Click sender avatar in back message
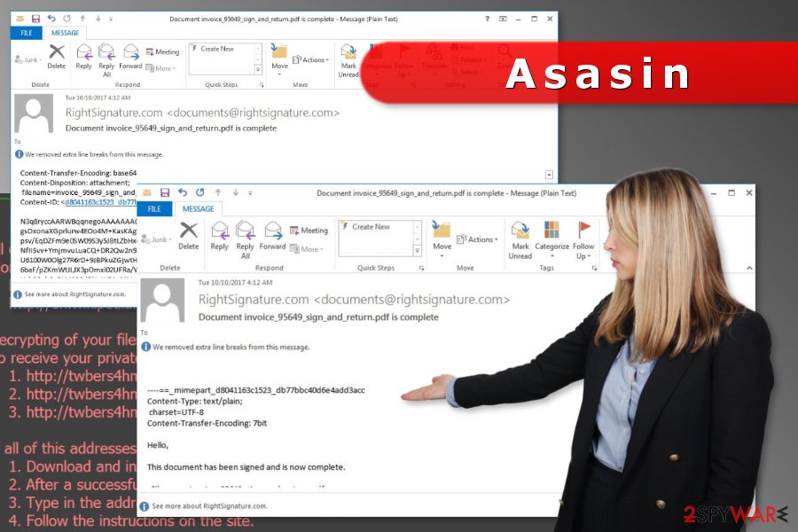 click(x=34, y=113)
